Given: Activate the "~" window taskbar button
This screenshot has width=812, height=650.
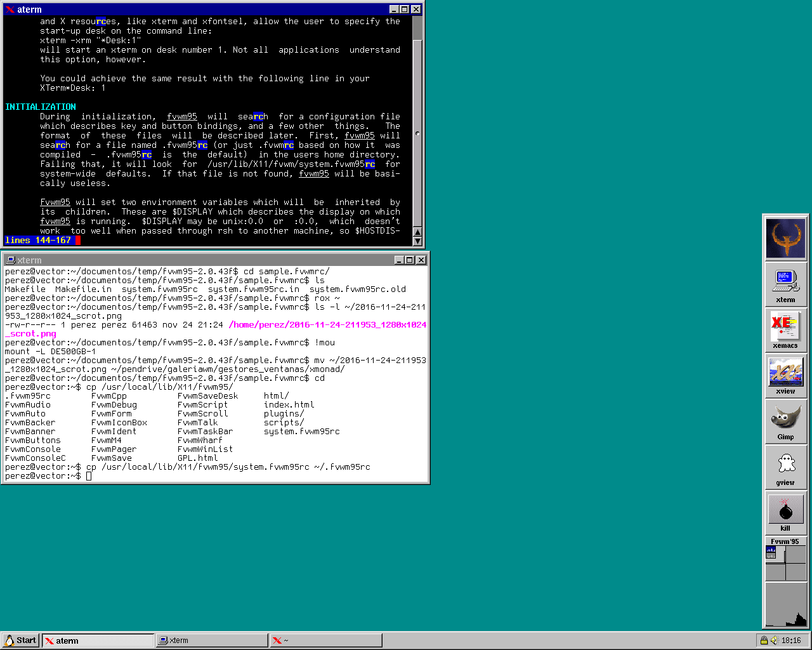Looking at the screenshot, I should point(326,640).
